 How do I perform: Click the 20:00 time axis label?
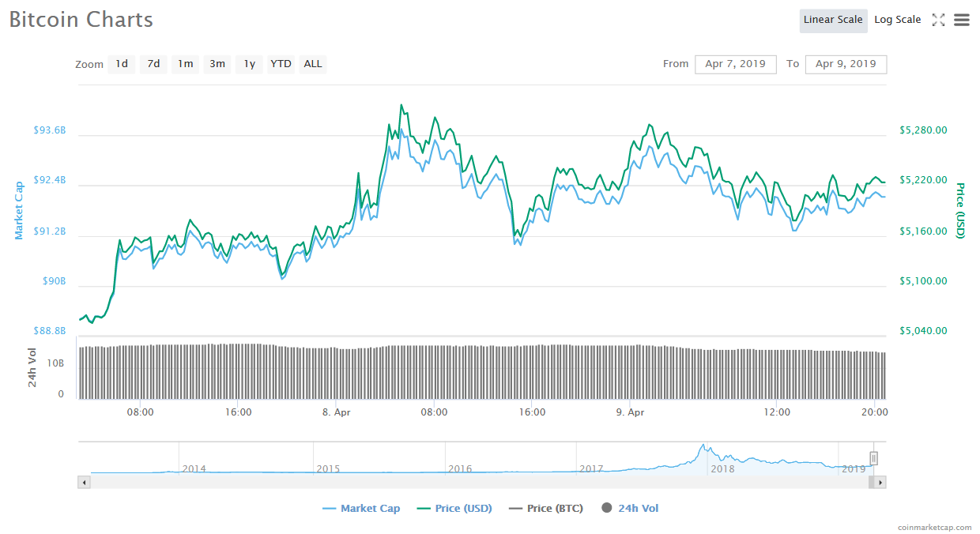coord(874,412)
